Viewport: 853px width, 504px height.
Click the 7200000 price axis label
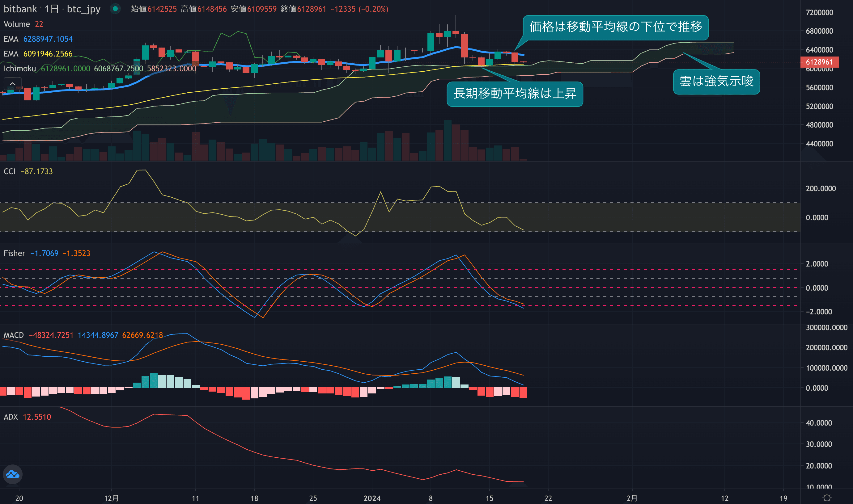click(x=819, y=13)
